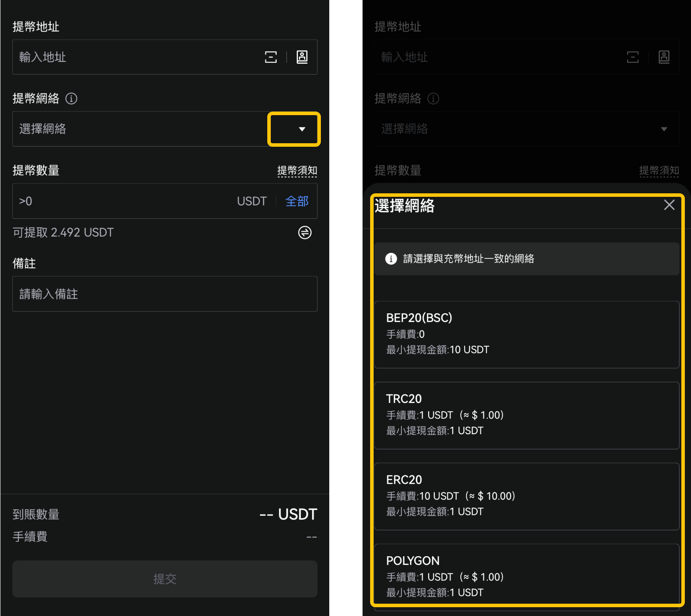Click the 輸入地址 address input field
691x616 pixels.
pos(165,57)
